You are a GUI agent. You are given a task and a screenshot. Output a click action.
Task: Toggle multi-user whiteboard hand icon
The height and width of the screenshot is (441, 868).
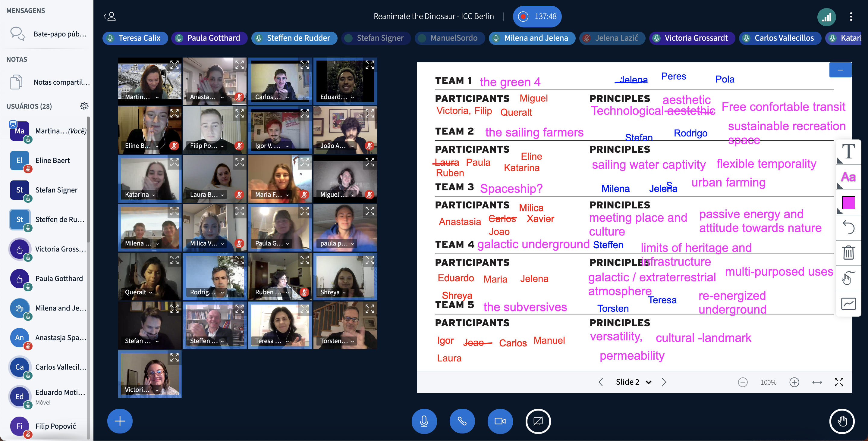[x=848, y=278]
